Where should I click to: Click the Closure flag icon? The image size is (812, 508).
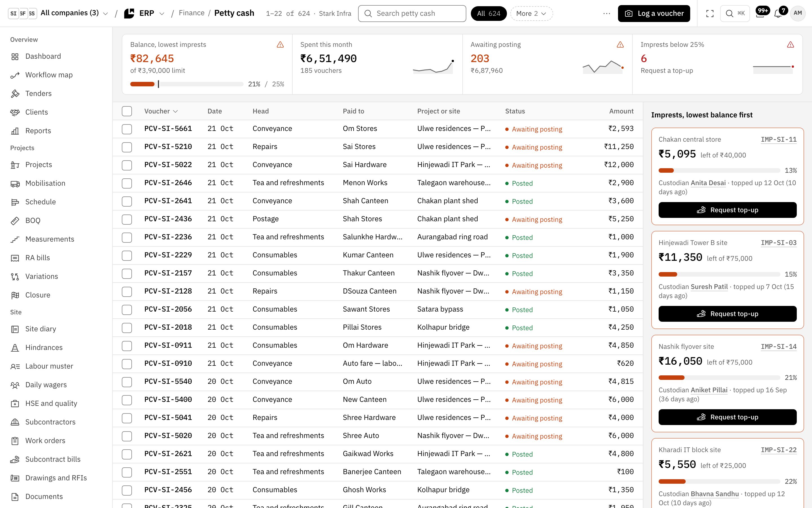pyautogui.click(x=15, y=295)
